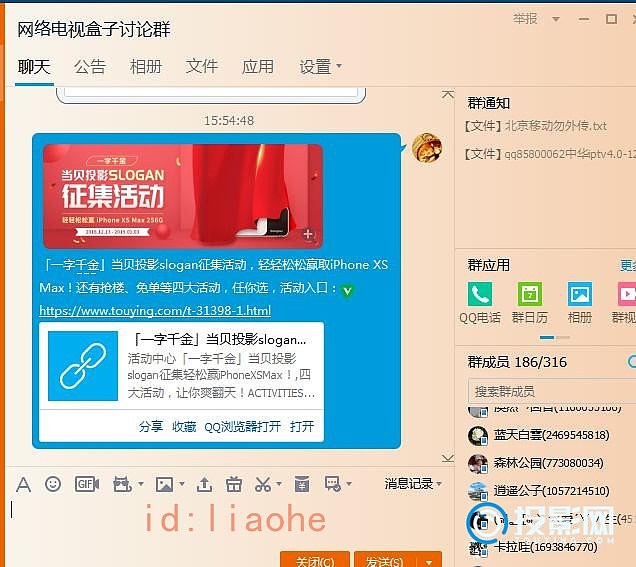
Task: Click the avatar of 森林公园
Action: (x=478, y=464)
